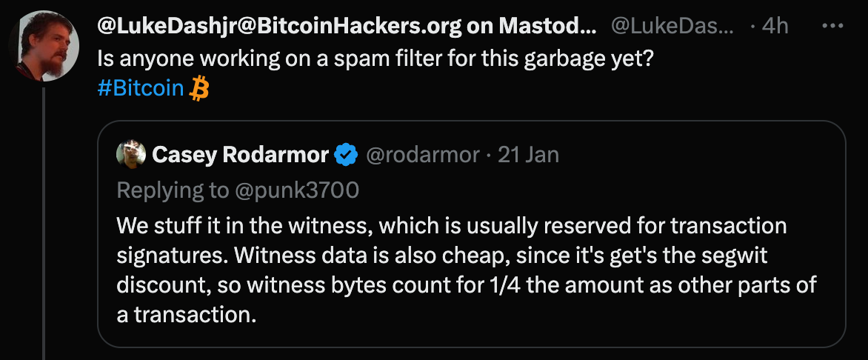Click the orange Bitcoin symbol emoji
868x360 pixels.
199,89
